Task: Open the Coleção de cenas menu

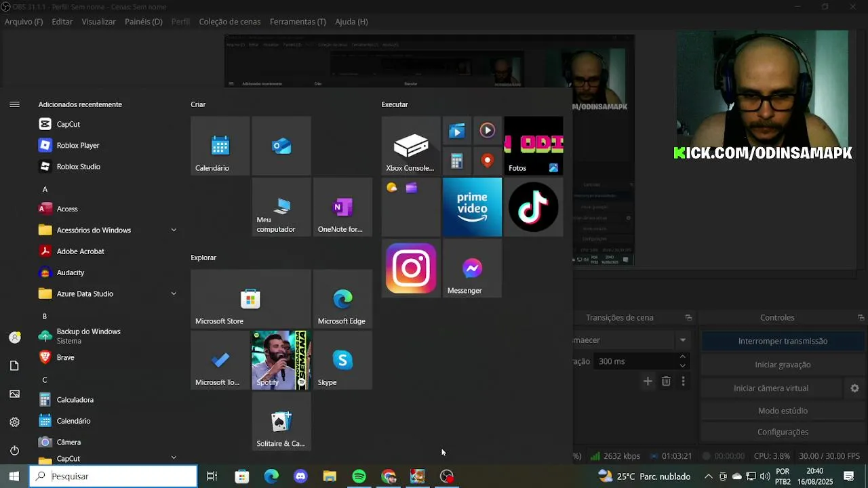Action: pyautogui.click(x=230, y=22)
